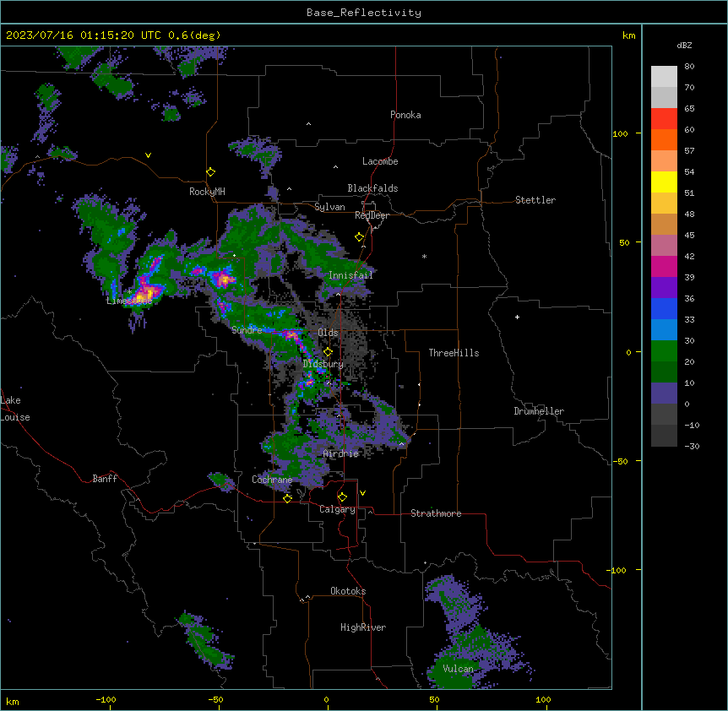The height and width of the screenshot is (711, 728).
Task: Pick the magenta 39-42 dBZ legend swatch
Action: [664, 266]
